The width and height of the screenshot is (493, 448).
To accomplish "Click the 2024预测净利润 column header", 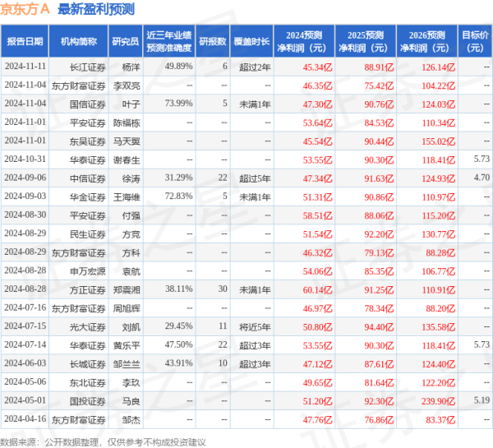I will coord(305,41).
